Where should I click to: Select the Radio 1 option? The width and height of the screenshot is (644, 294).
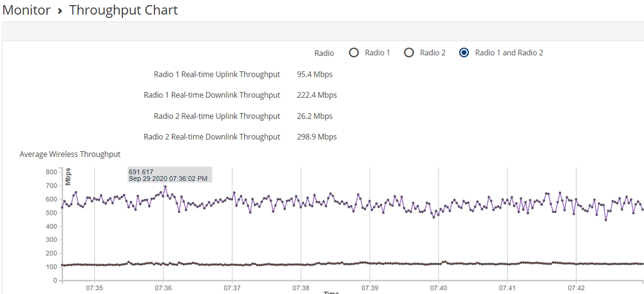point(354,53)
